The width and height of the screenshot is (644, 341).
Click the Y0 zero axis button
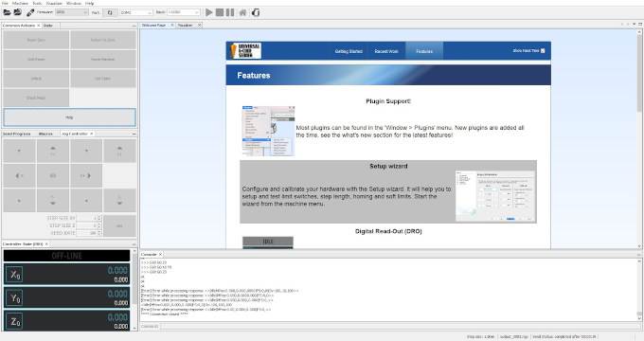click(15, 297)
